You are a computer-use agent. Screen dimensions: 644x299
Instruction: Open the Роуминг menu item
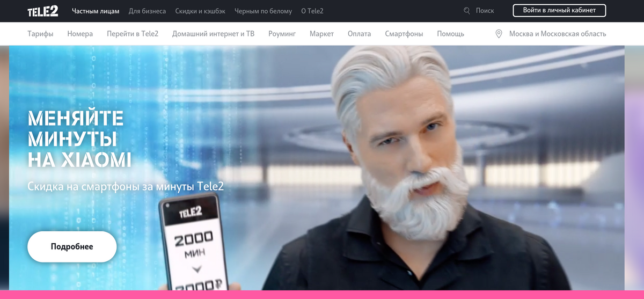pos(282,34)
